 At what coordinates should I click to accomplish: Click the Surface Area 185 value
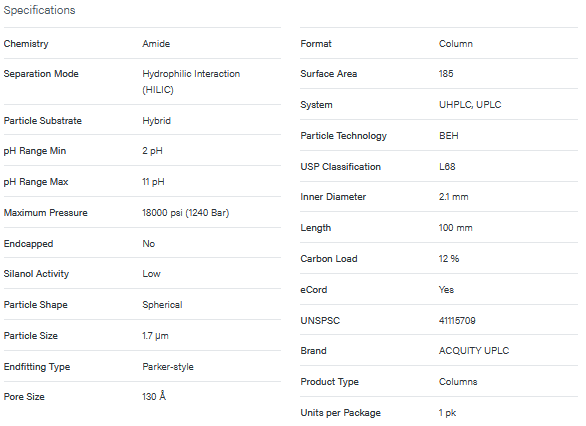(446, 74)
